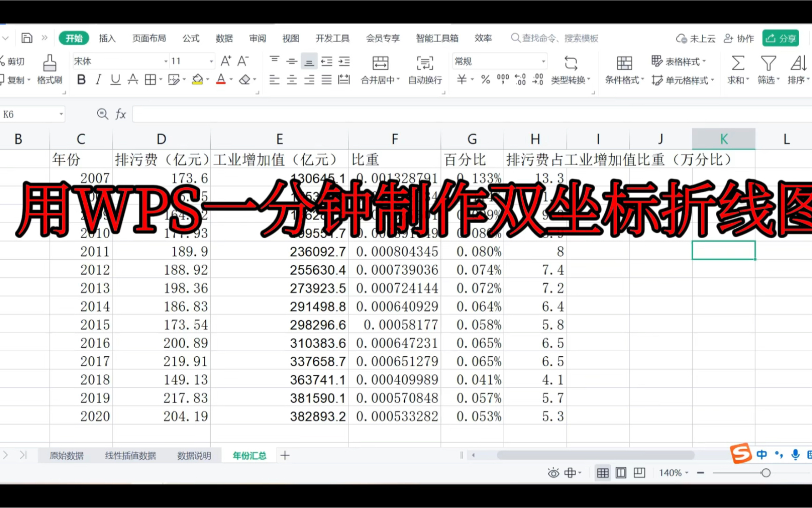Expand Table Style (表格样式) dropdown
This screenshot has width=812, height=508.
704,61
